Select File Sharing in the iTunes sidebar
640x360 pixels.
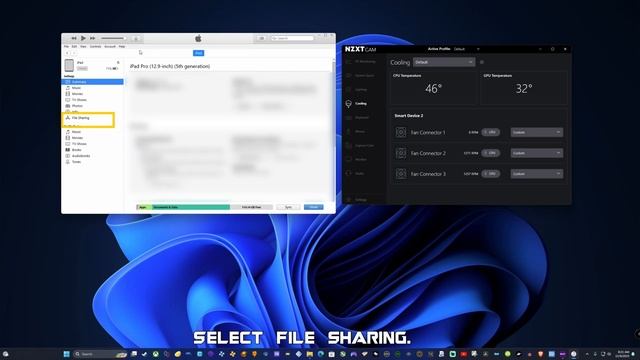80,118
